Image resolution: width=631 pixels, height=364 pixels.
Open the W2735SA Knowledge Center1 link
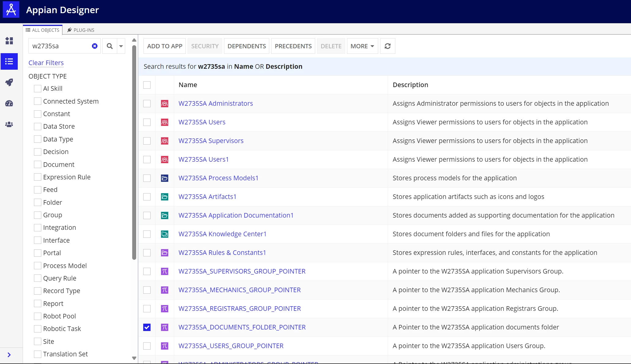[x=222, y=234]
